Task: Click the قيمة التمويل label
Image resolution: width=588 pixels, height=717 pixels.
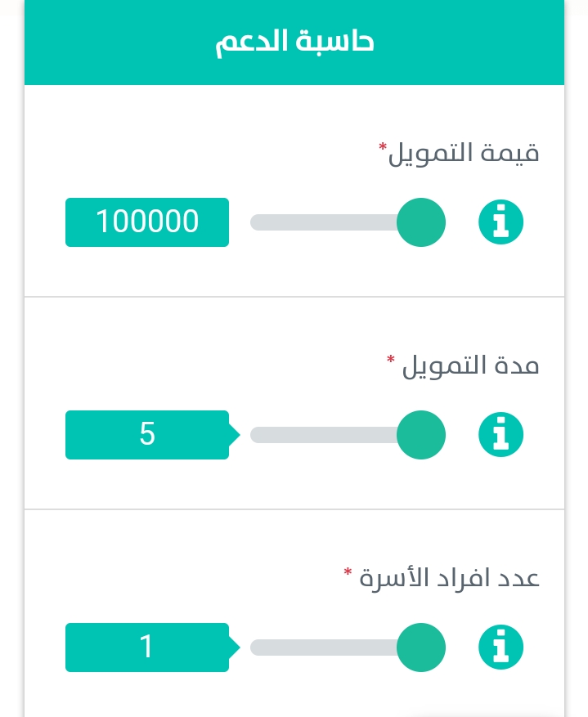Action: click(464, 153)
